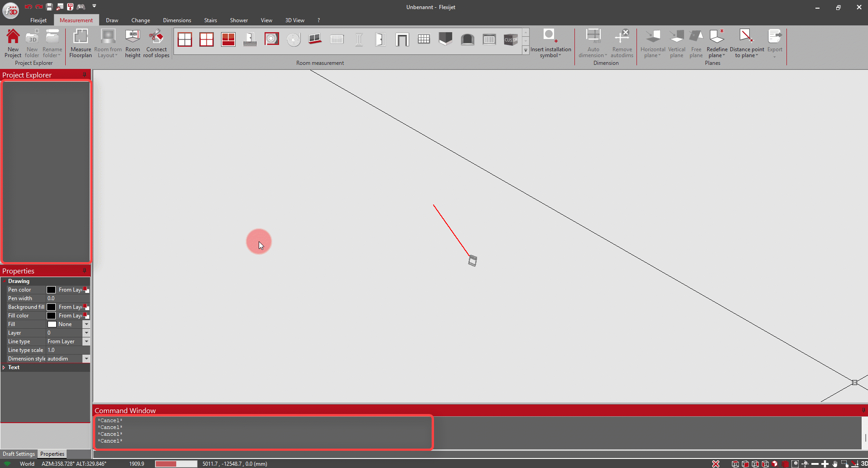The height and width of the screenshot is (468, 868).
Task: Open the Draw ribbon tab
Action: [112, 20]
